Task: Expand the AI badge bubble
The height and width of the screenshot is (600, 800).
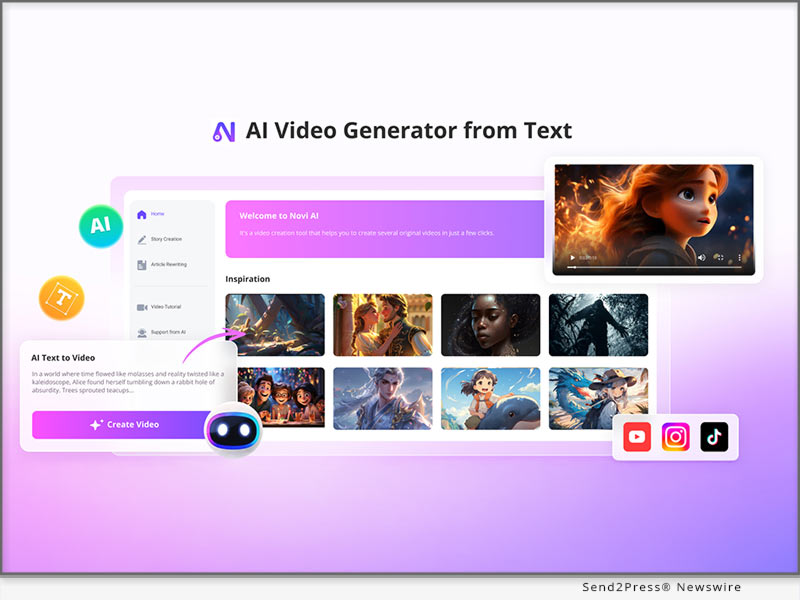Action: 99,225
